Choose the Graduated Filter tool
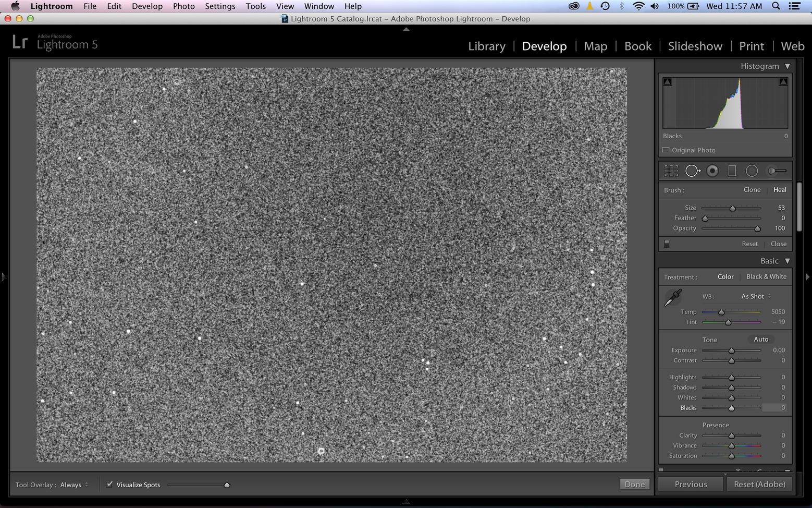The image size is (812, 508). (x=732, y=171)
